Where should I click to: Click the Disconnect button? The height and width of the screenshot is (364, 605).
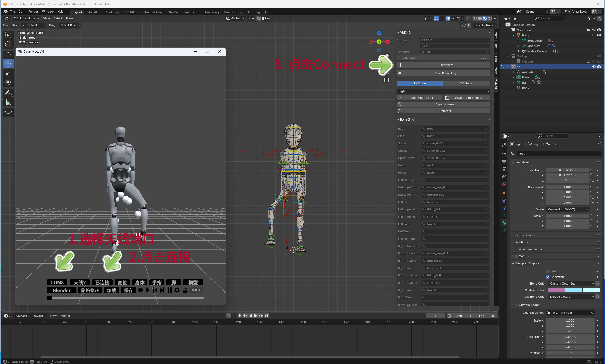coord(445,65)
